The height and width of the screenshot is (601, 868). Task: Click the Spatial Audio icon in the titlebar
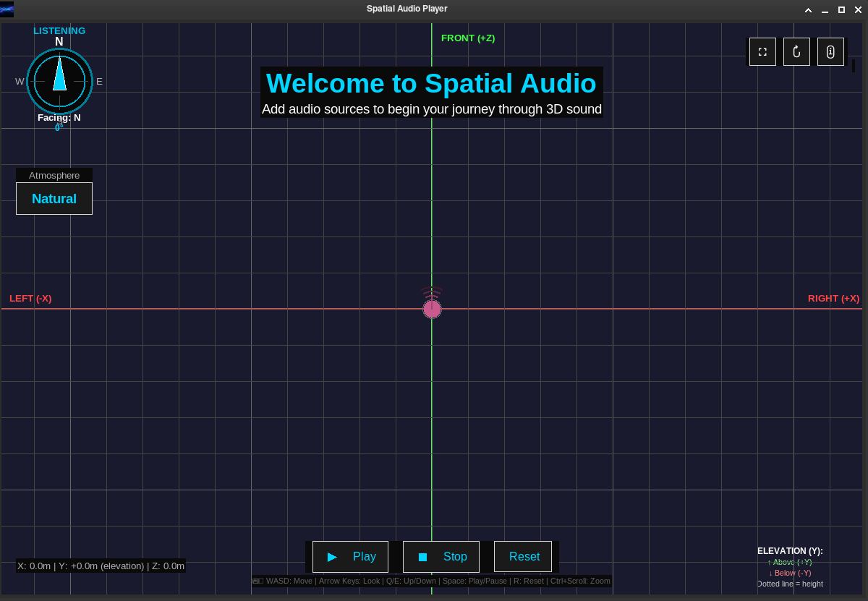(x=8, y=9)
